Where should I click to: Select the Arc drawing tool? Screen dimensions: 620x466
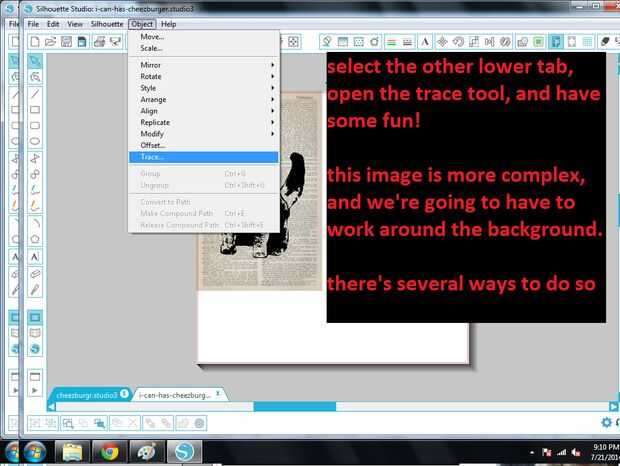click(35, 223)
